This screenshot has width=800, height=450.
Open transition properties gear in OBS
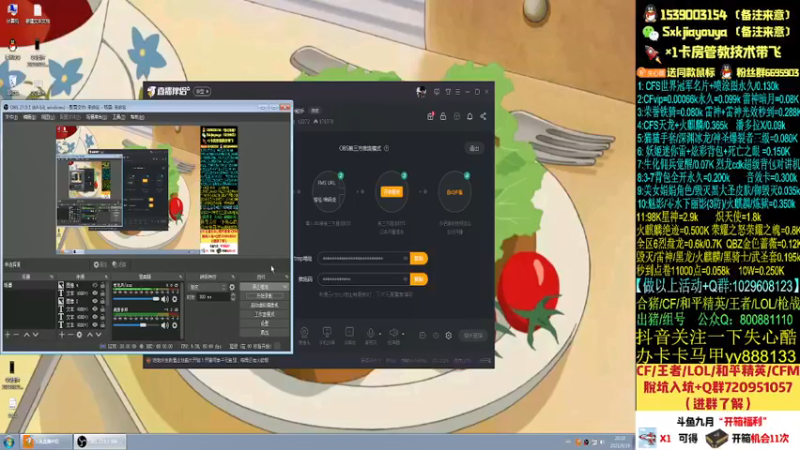click(x=232, y=287)
